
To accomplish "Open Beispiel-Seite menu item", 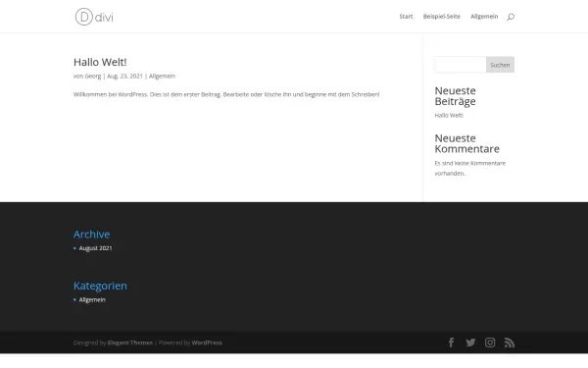I will (x=441, y=16).
